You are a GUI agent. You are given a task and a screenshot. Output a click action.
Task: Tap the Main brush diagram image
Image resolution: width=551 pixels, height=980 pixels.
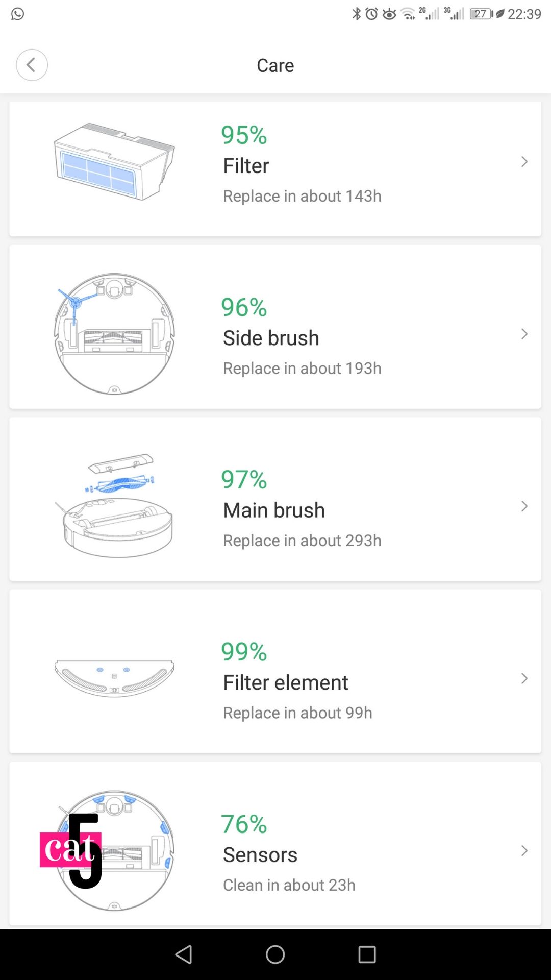point(114,505)
